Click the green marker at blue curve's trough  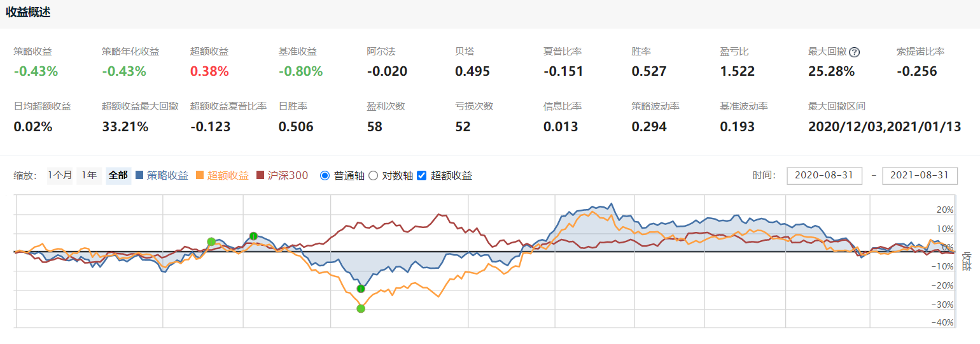(361, 289)
